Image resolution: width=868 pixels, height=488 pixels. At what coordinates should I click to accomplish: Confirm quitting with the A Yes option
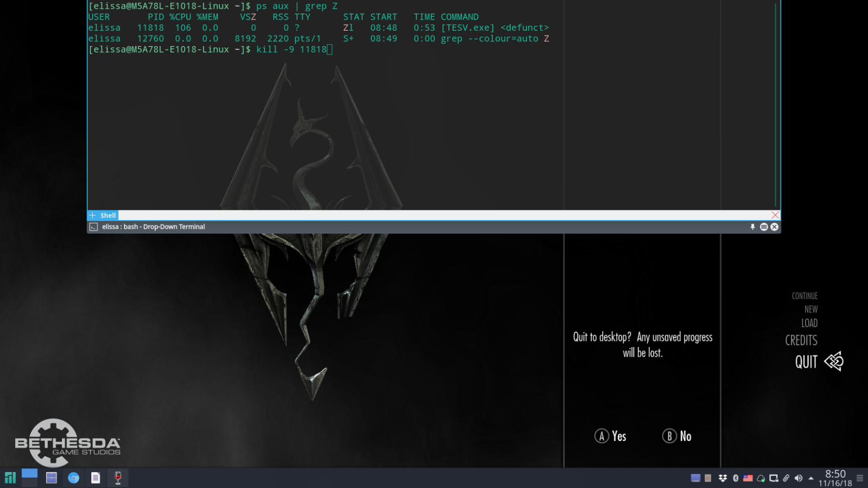pos(610,436)
